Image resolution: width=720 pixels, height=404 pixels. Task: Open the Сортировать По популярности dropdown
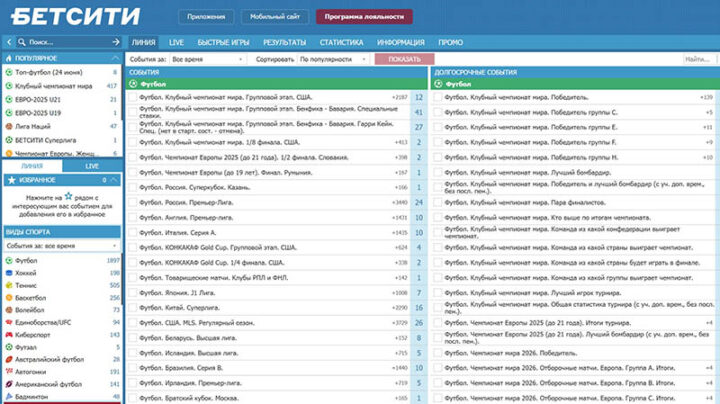point(333,60)
